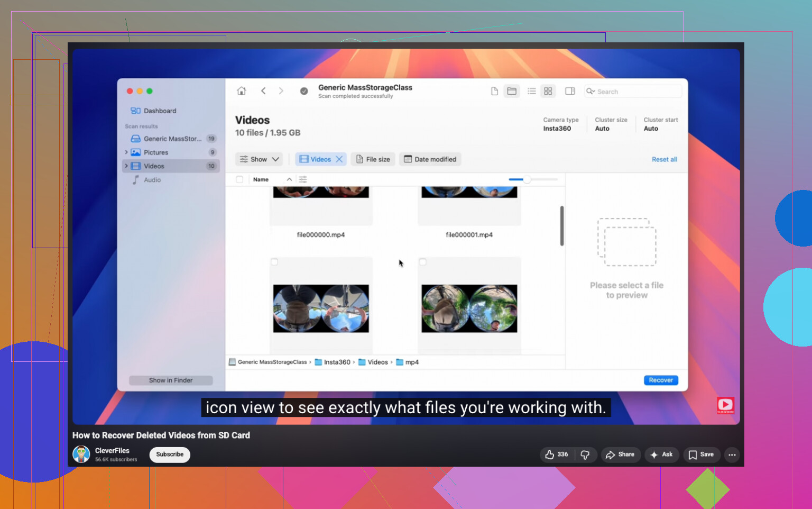Open the CleverFiles channel avatar

tap(81, 455)
